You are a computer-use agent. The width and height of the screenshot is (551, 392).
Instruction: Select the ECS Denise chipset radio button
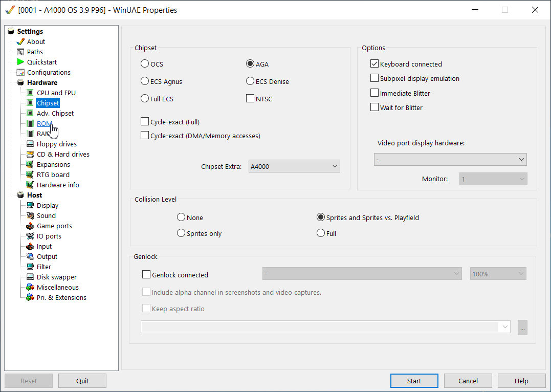click(250, 81)
